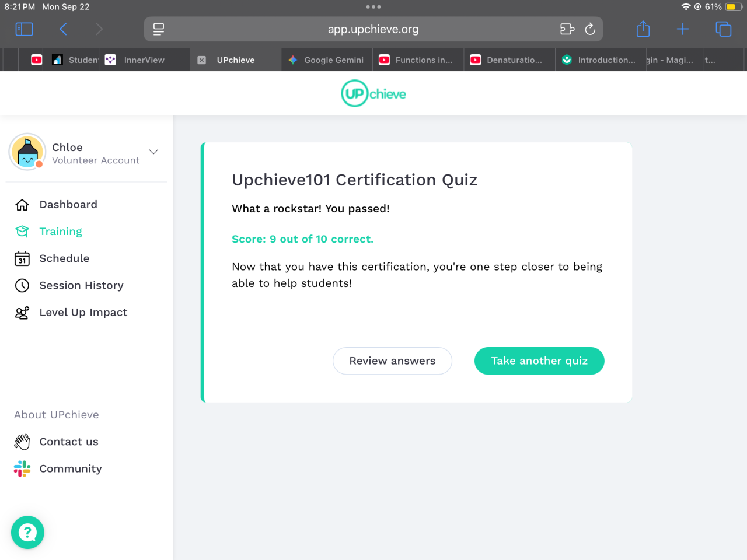747x560 pixels.
Task: Open the Community Slack link
Action: pos(70,468)
